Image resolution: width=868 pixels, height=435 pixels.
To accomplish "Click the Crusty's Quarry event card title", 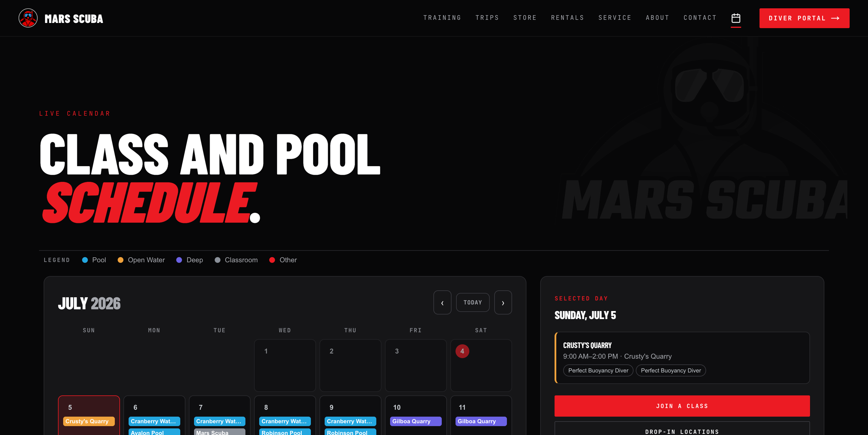I will [587, 345].
